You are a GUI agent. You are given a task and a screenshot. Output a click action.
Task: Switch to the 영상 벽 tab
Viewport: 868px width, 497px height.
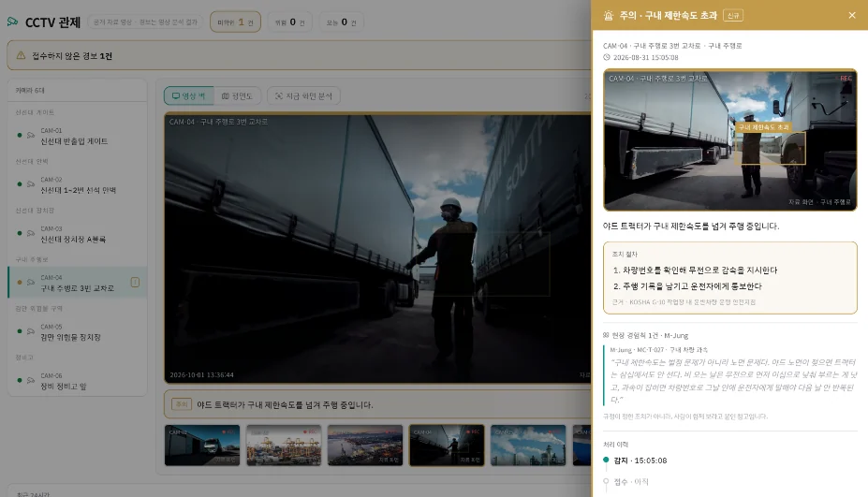[x=189, y=95]
